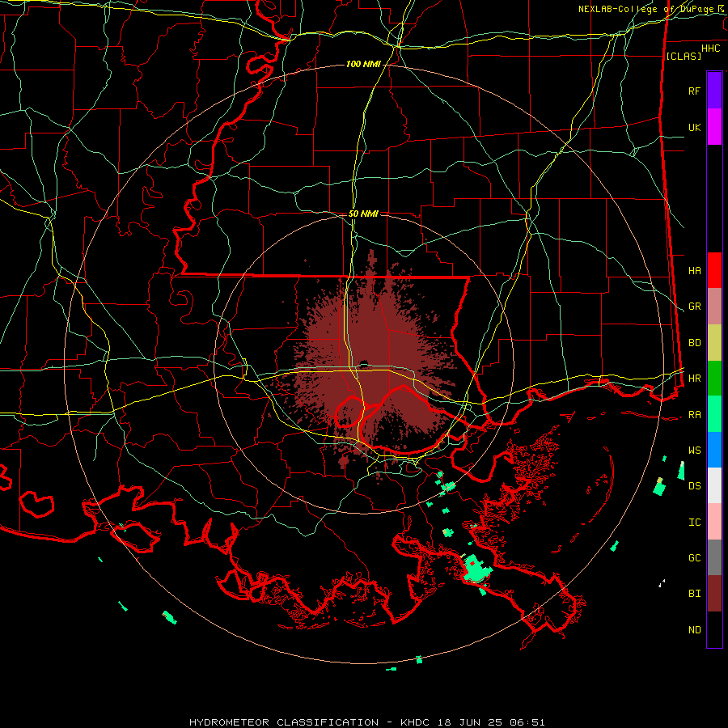Click the UK magenta legend swatch
728x728 pixels.
(x=714, y=127)
